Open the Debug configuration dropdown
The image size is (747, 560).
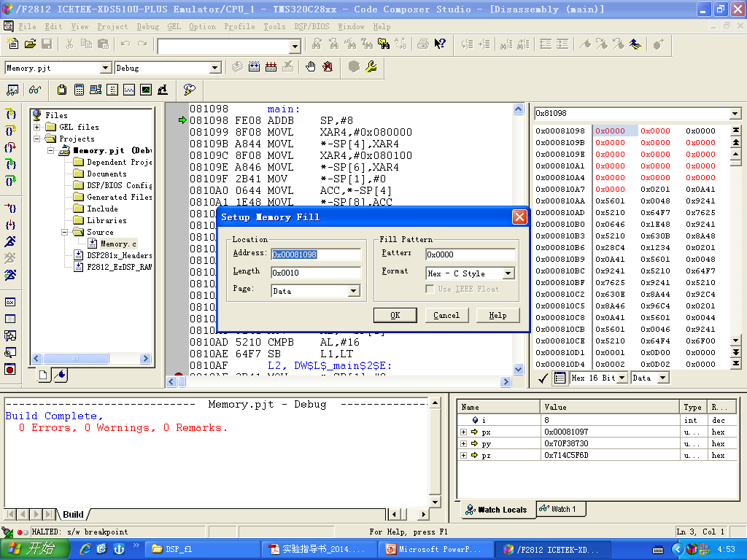(x=215, y=68)
